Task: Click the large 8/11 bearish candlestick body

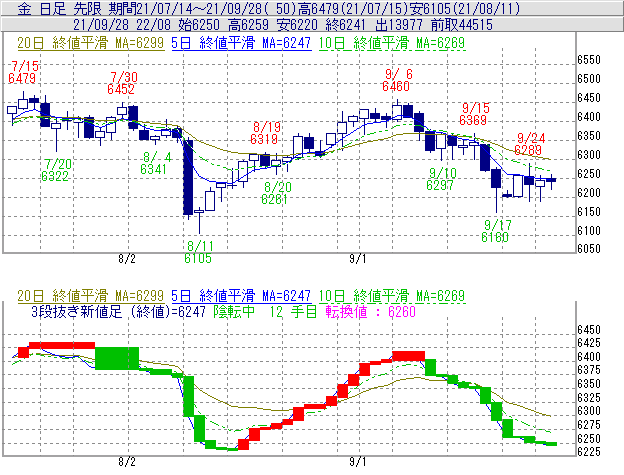Action: pyautogui.click(x=188, y=177)
